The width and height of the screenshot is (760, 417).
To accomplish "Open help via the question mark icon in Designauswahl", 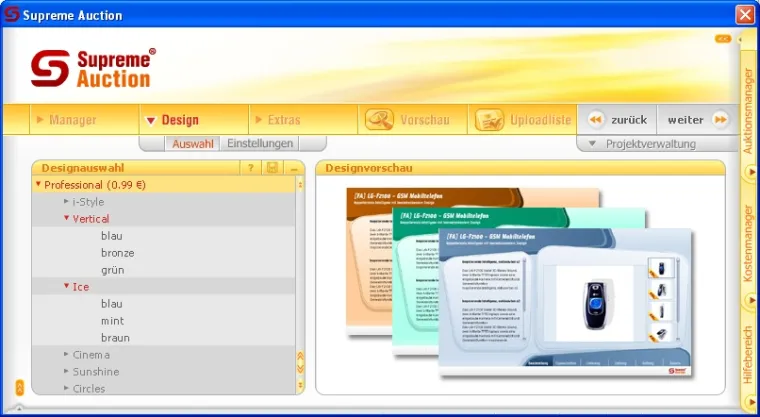I will 251,168.
